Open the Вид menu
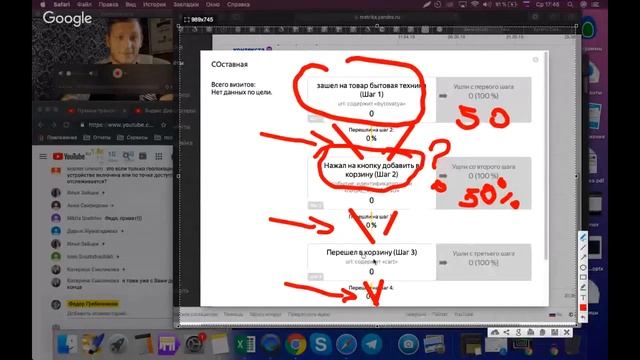The height and width of the screenshot is (360, 640). tap(131, 4)
